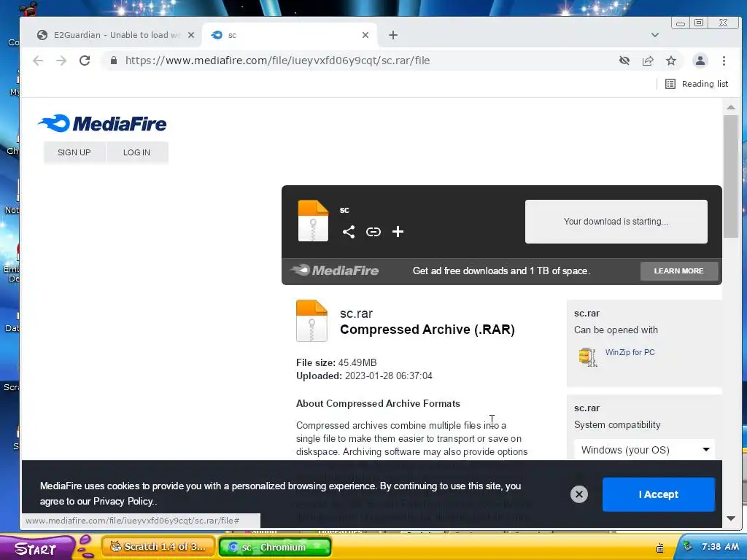
Task: Go forward with the browser forward arrow
Action: [61, 61]
